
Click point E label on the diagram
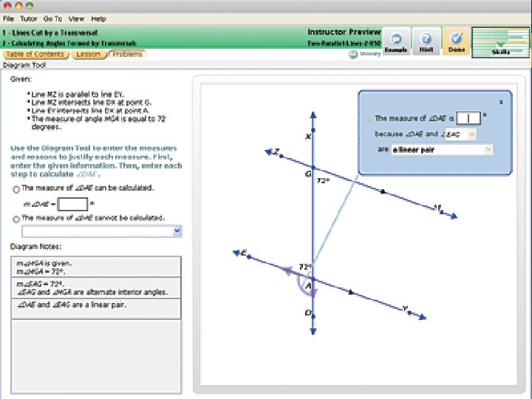point(244,253)
